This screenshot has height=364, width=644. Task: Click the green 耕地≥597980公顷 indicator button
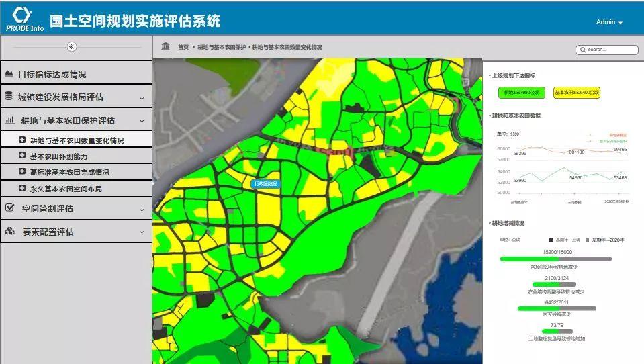pyautogui.click(x=522, y=93)
